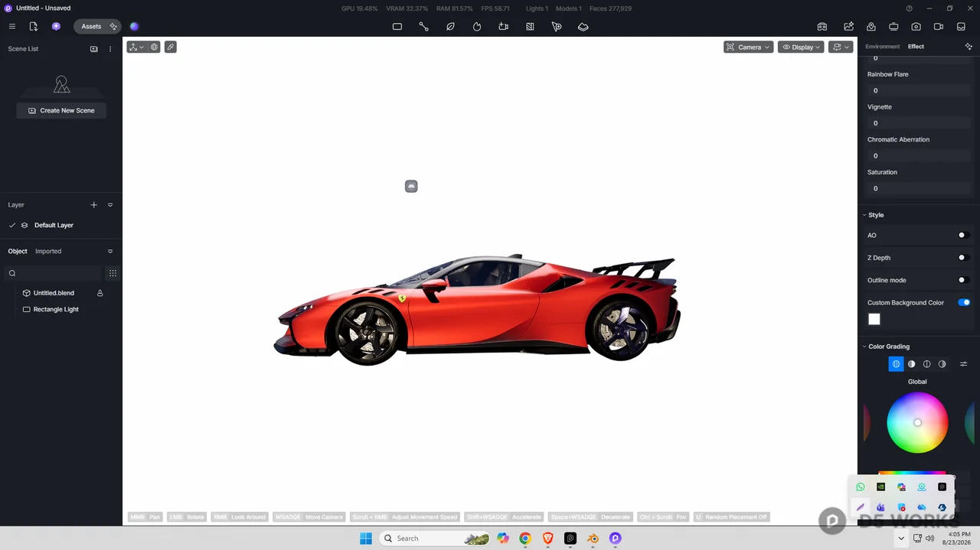Screen dimensions: 980x550
Task: Switch to the Imported tab
Action: 48,251
